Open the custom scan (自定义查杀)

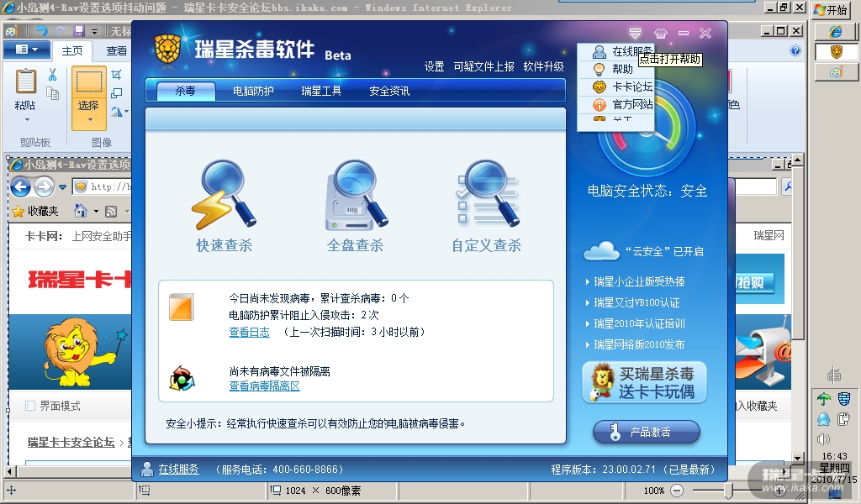point(487,206)
